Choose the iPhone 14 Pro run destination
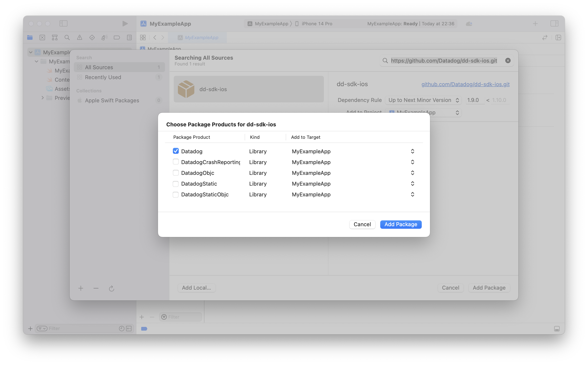588x365 pixels. (x=313, y=24)
